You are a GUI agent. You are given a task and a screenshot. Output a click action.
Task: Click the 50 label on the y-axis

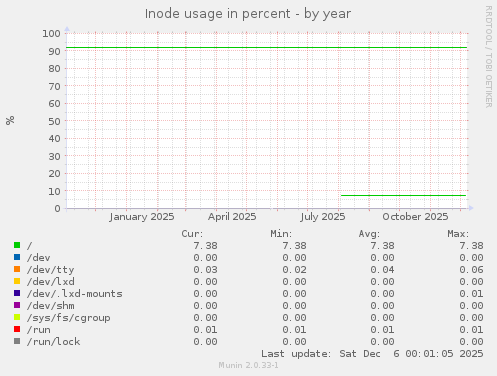point(54,121)
